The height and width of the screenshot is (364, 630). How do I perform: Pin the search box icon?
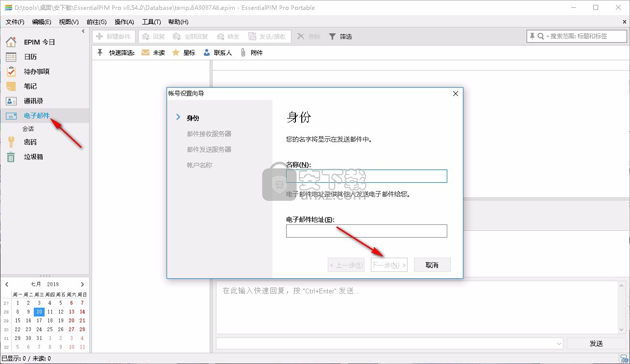click(533, 36)
